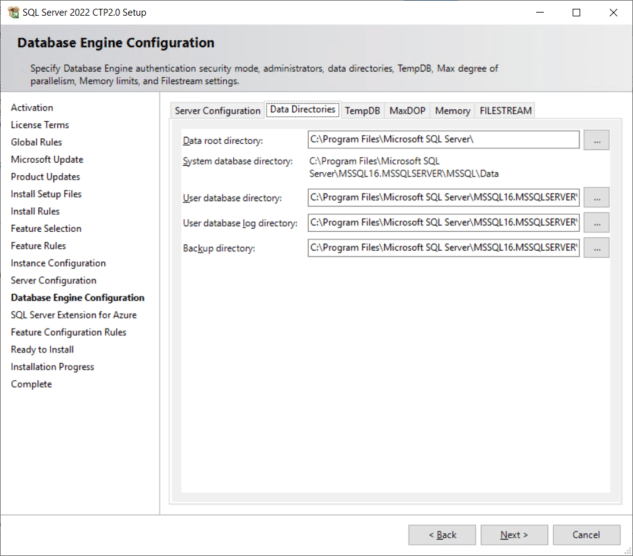Click the User database directory label

[x=232, y=198]
